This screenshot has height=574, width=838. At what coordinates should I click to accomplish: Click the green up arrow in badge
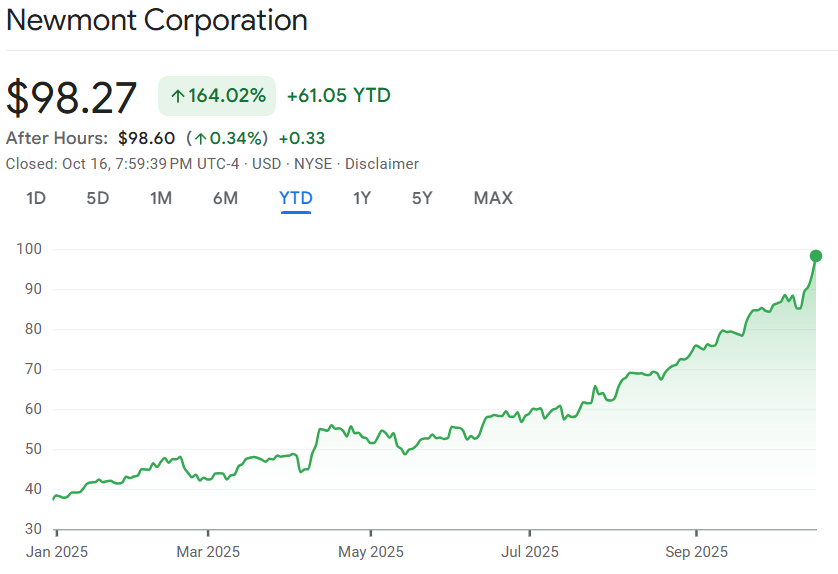(x=178, y=96)
